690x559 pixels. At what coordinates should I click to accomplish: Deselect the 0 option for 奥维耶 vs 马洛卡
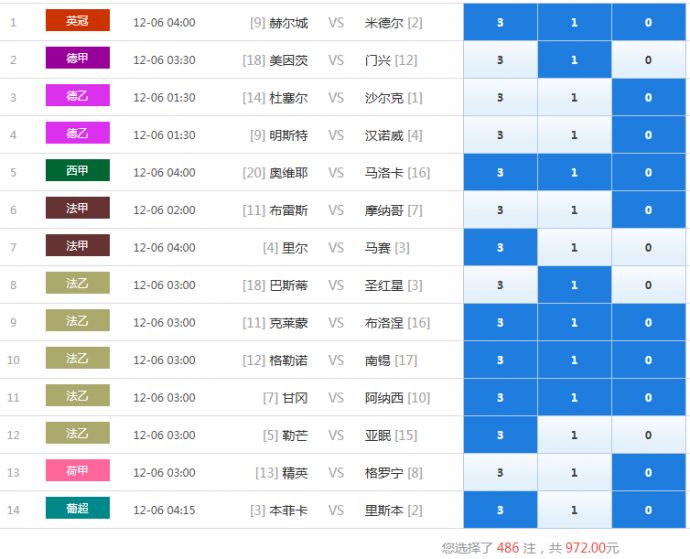pos(648,173)
